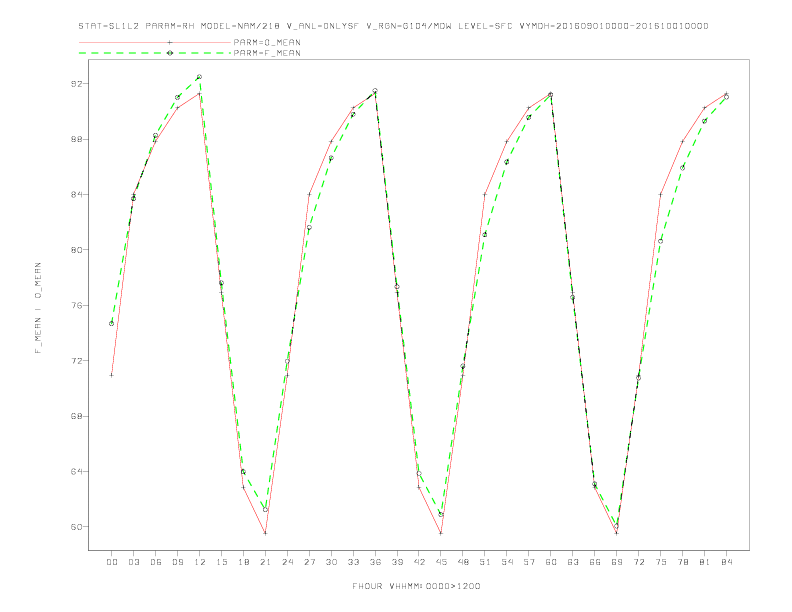Click x-axis forecast hour label 81
This screenshot has width=792, height=612.
tap(705, 562)
